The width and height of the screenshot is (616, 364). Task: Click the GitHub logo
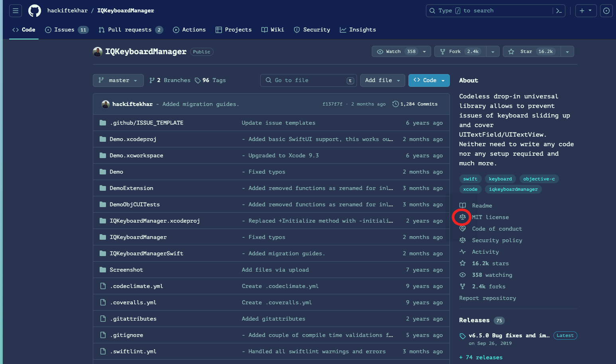point(35,11)
